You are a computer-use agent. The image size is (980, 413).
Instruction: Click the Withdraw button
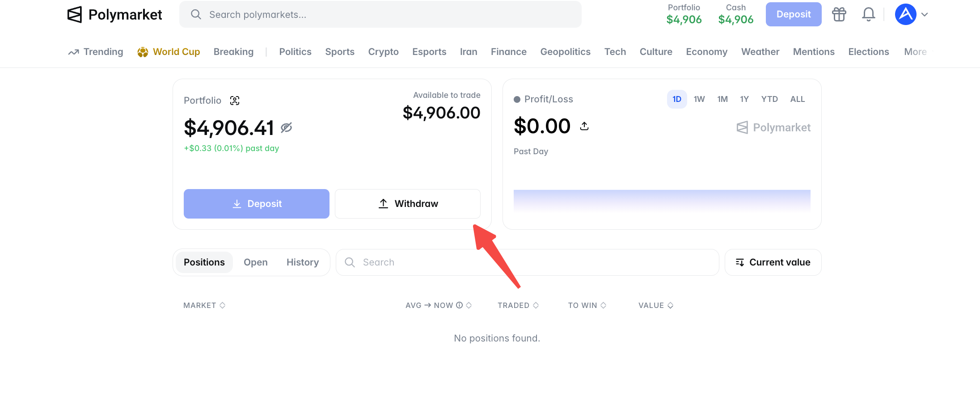[408, 204]
